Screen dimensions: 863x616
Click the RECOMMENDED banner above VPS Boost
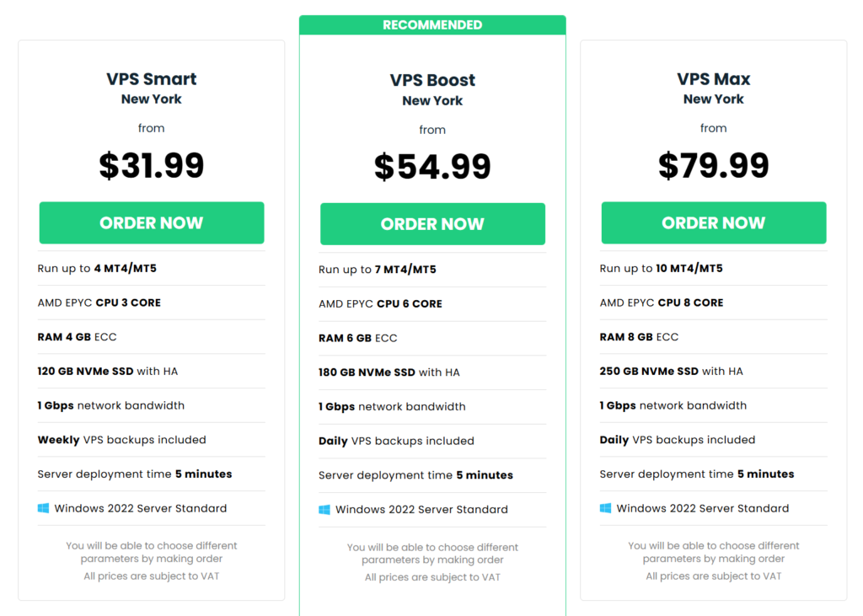click(x=432, y=25)
